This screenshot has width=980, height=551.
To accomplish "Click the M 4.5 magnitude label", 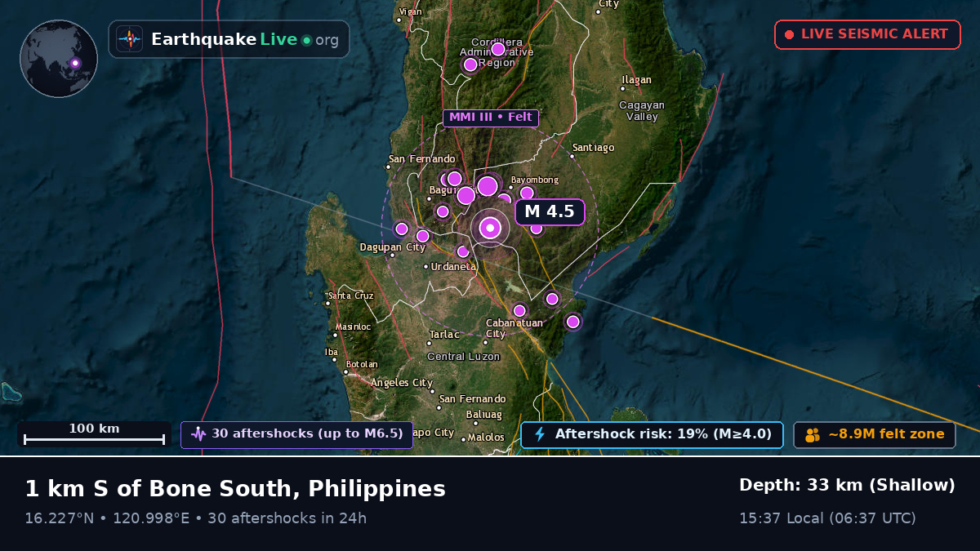I will pos(550,211).
